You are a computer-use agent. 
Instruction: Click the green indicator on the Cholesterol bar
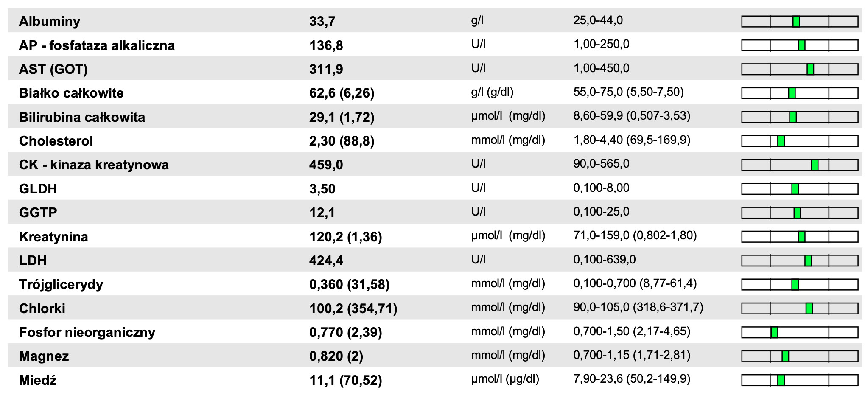click(x=781, y=141)
